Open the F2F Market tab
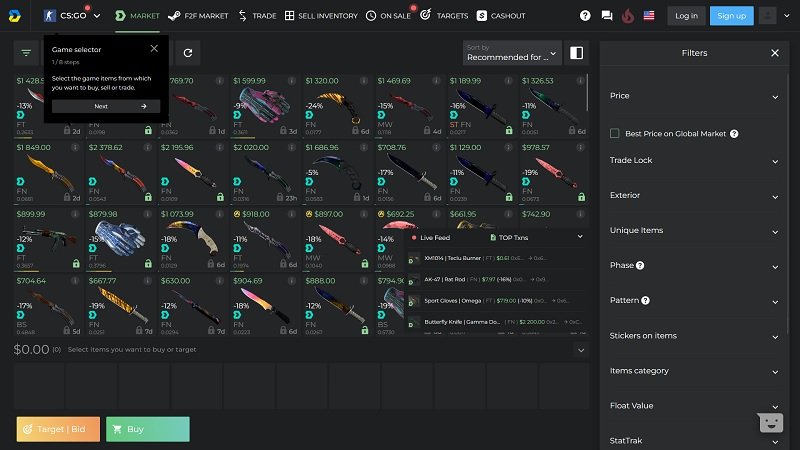This screenshot has height=450, width=800. point(198,16)
